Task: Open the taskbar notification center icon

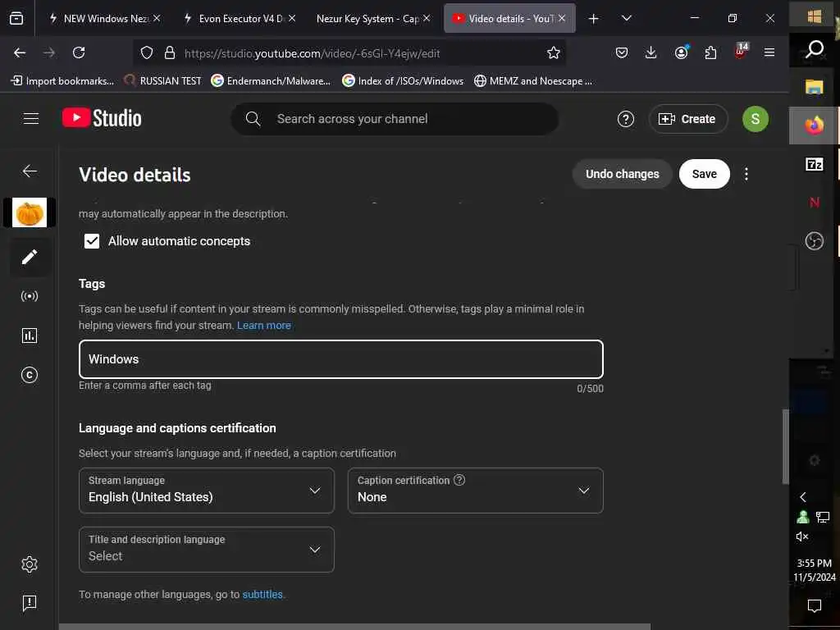Action: pos(815,605)
